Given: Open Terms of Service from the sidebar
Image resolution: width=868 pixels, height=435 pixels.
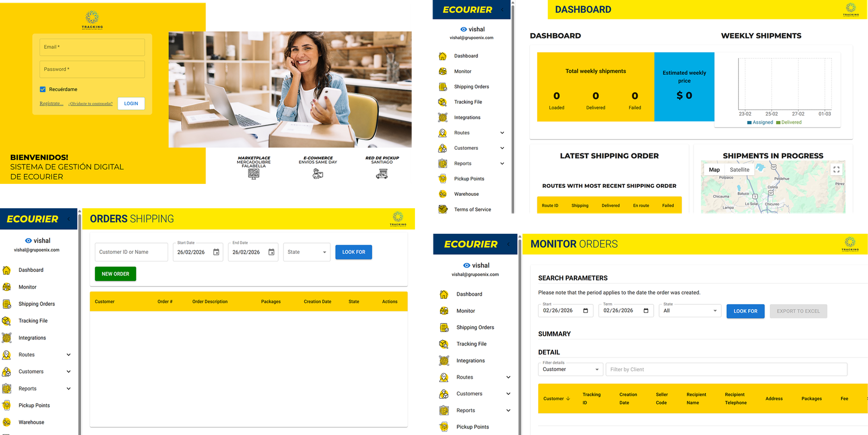Looking at the screenshot, I should pyautogui.click(x=472, y=209).
